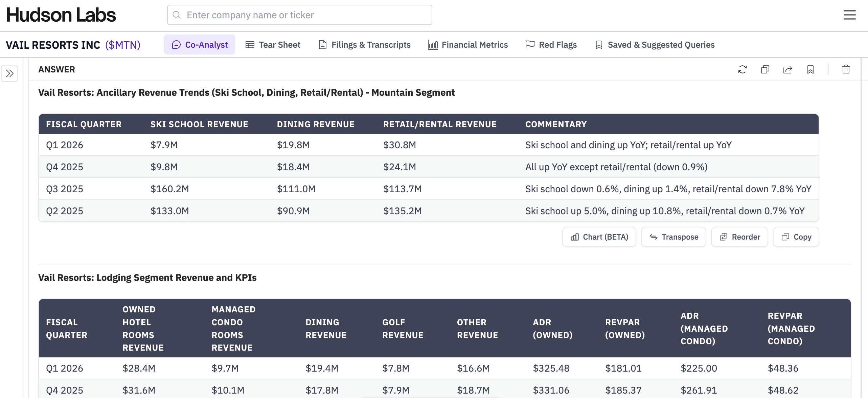The image size is (868, 398).
Task: Bookmark this answer using the bookmark icon
Action: point(810,69)
